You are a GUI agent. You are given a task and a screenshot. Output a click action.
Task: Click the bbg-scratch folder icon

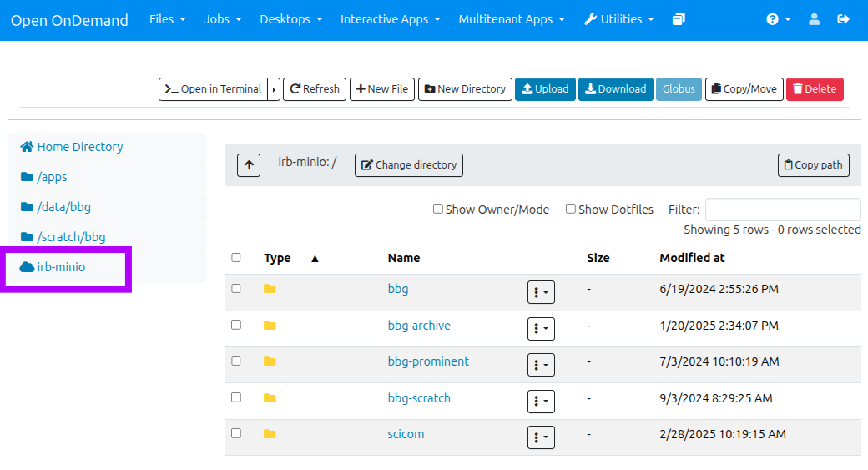270,398
